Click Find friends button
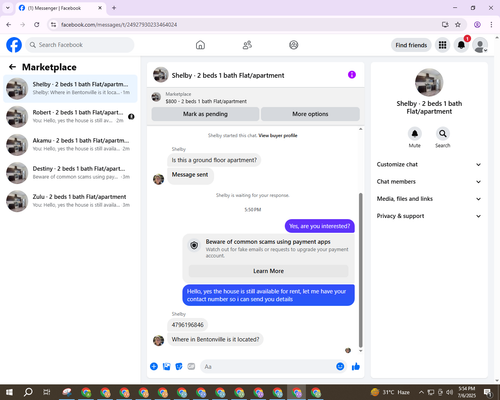This screenshot has height=400, width=500. (411, 45)
